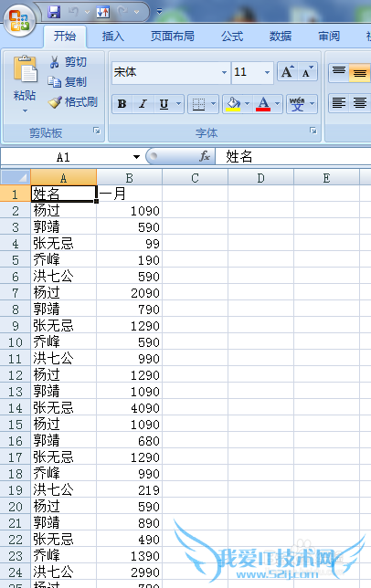Copy selection with 复制
371x588 pixels.
pos(68,81)
